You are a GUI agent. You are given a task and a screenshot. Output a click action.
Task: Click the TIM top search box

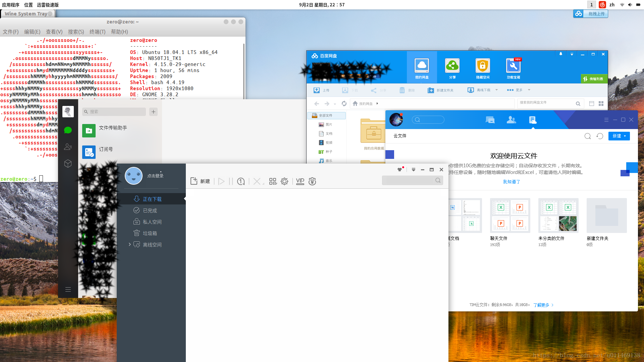point(428,120)
